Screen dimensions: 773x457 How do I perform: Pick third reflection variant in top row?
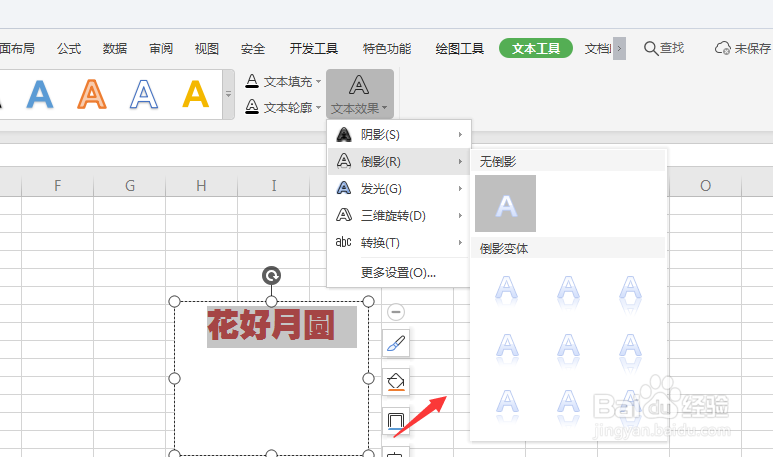630,293
